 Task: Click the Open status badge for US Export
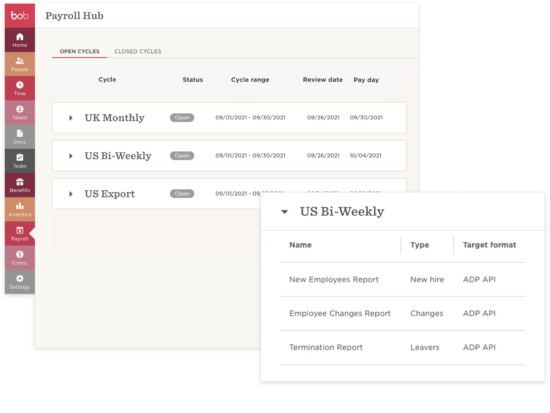click(182, 193)
